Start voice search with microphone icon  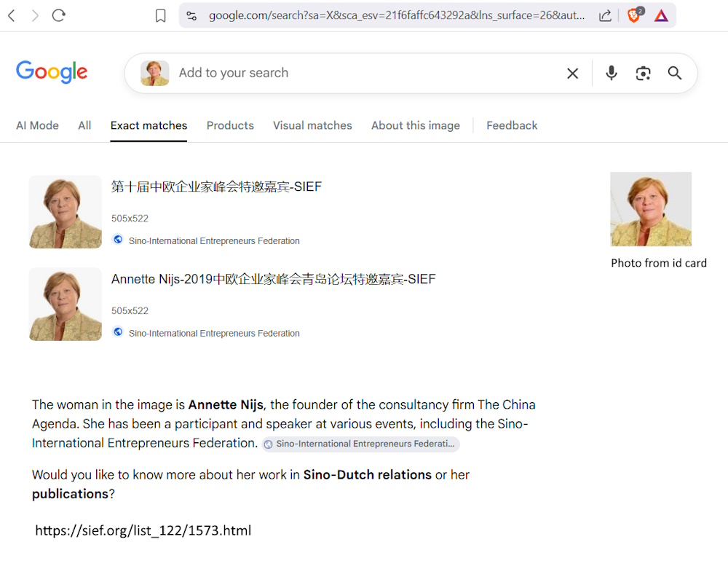tap(612, 73)
